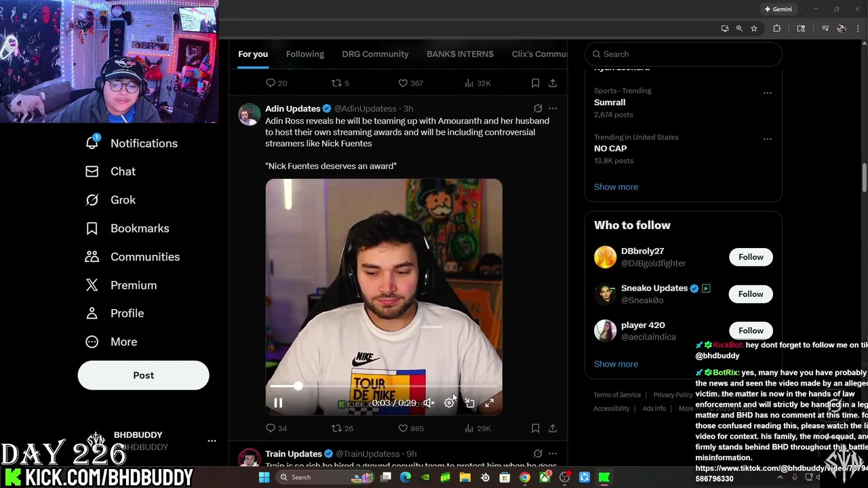Open the Clix's Community tab

(x=539, y=54)
